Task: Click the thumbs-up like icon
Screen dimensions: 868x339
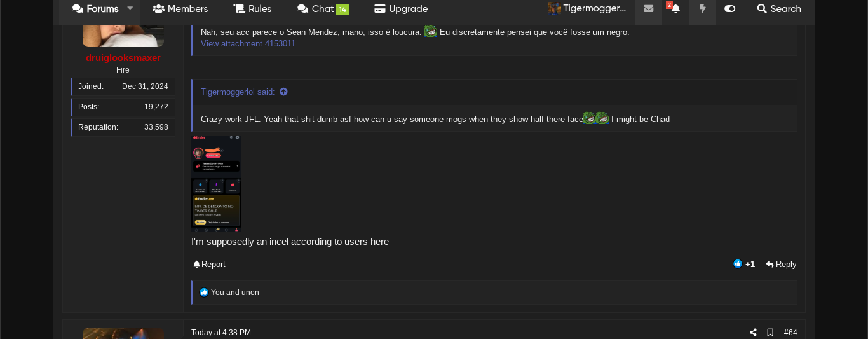Action: [x=738, y=264]
